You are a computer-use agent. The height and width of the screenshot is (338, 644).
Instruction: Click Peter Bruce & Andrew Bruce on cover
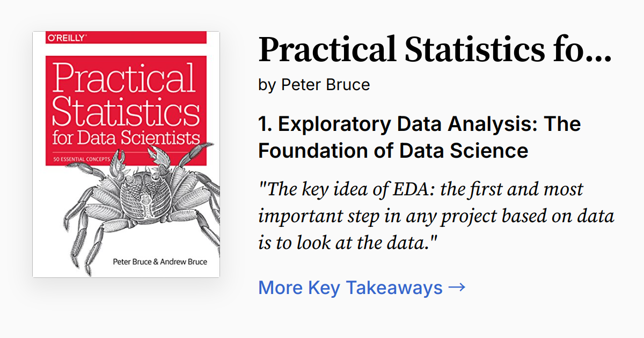[x=159, y=262]
